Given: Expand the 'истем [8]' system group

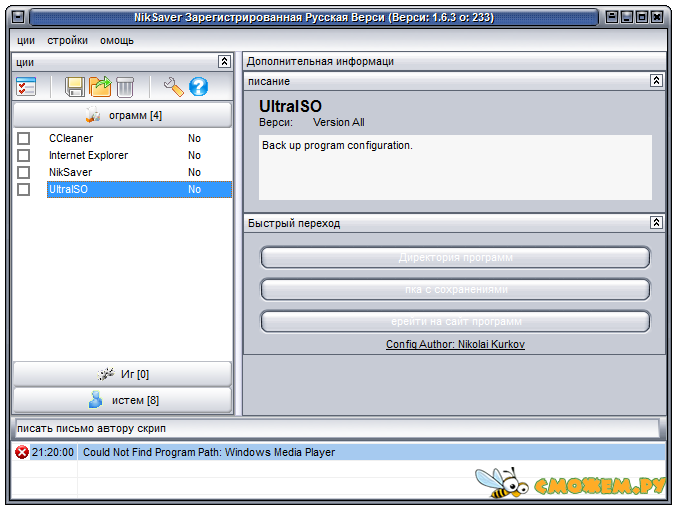Looking at the screenshot, I should 123,400.
